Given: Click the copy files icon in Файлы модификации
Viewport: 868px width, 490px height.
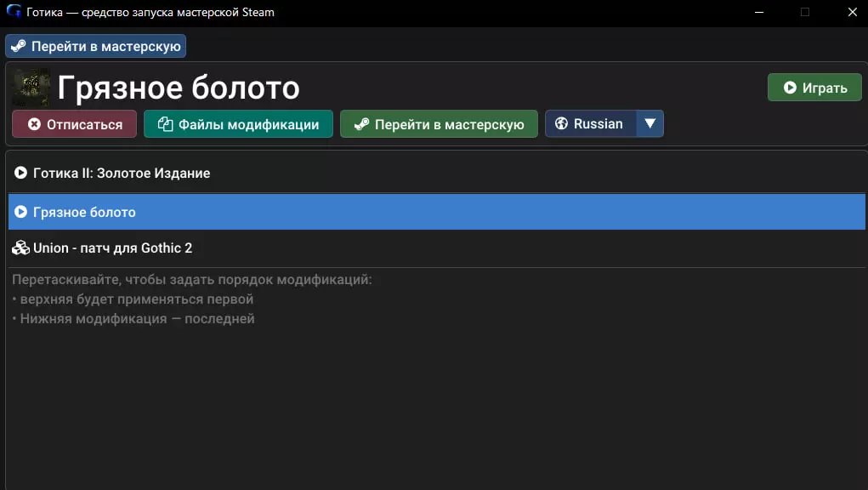Looking at the screenshot, I should 165,124.
